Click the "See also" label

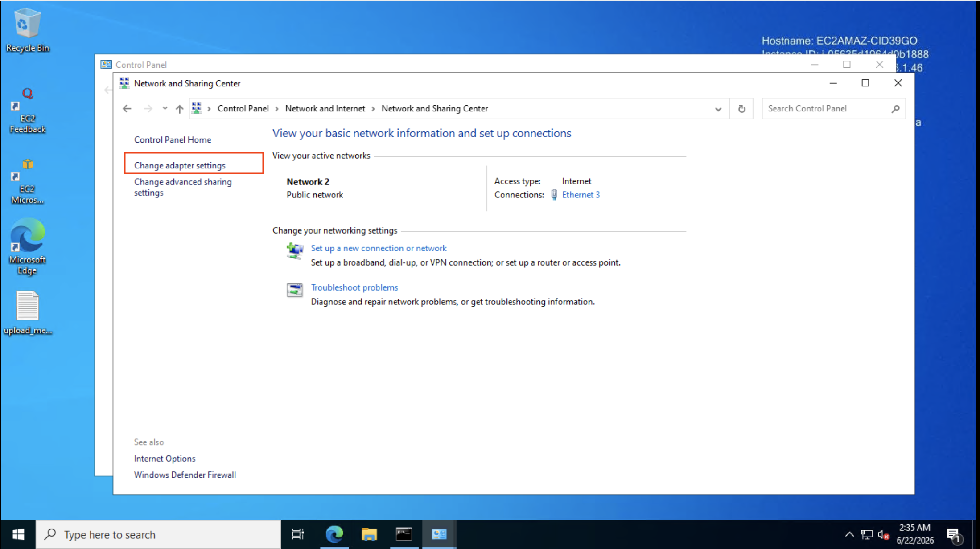[x=149, y=442]
